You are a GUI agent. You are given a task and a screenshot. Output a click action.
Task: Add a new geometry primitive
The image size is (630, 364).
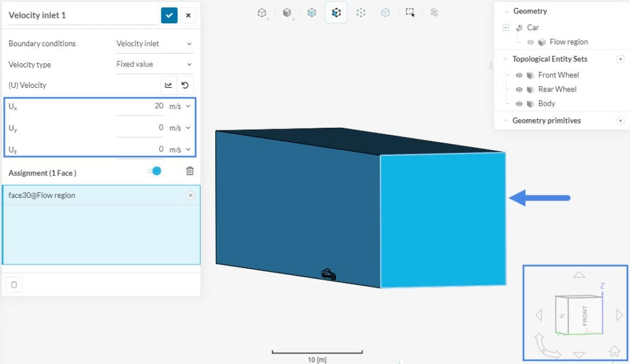pos(620,121)
